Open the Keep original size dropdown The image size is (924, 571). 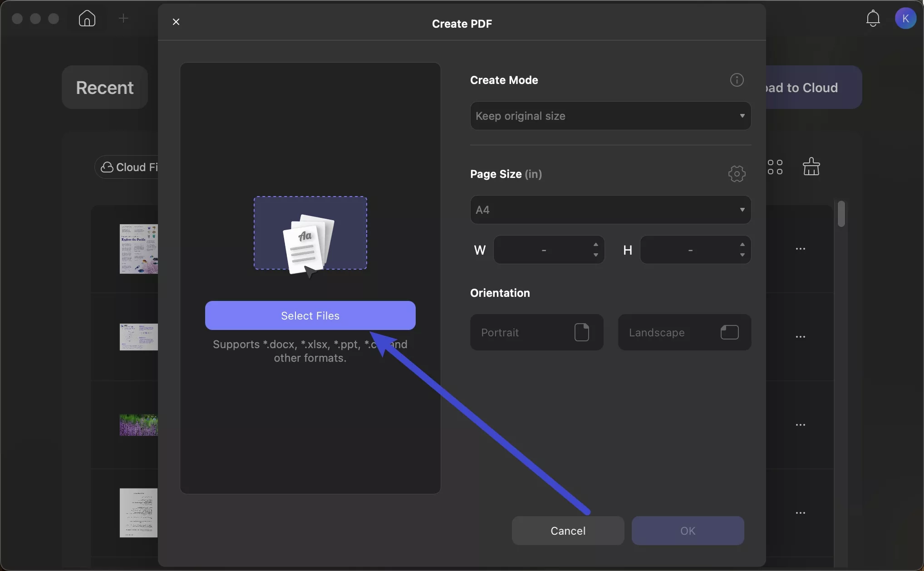(x=610, y=116)
